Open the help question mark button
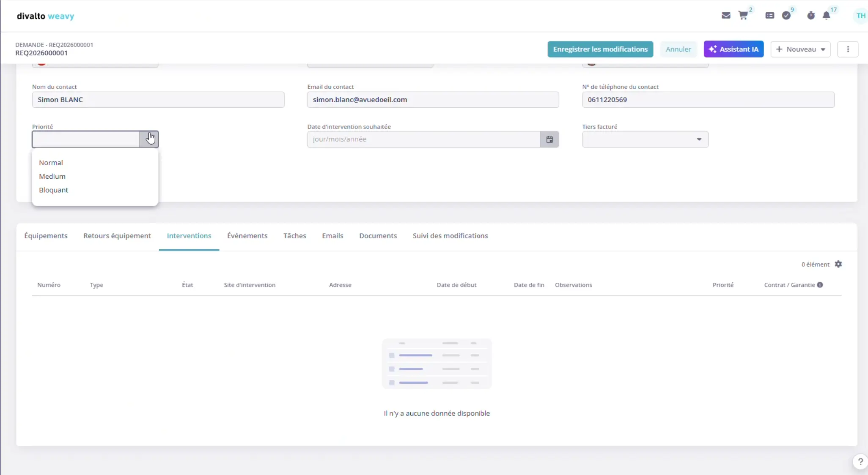Viewport: 868px width, 475px height. coord(860,461)
